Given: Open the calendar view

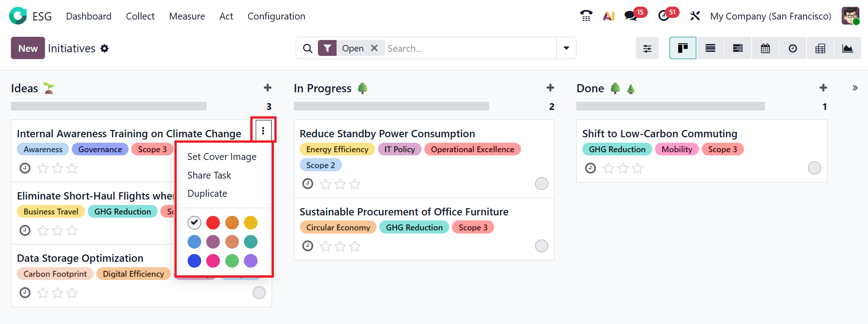Looking at the screenshot, I should (x=765, y=48).
